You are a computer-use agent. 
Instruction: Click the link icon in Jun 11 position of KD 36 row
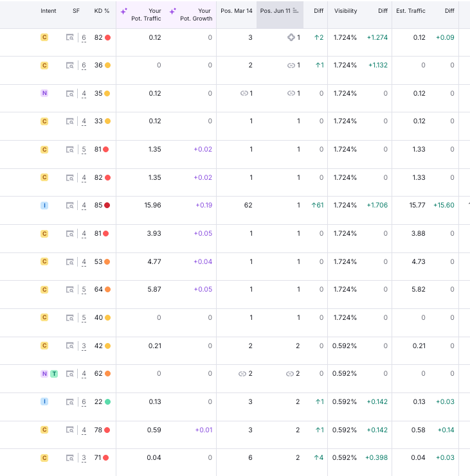(291, 66)
